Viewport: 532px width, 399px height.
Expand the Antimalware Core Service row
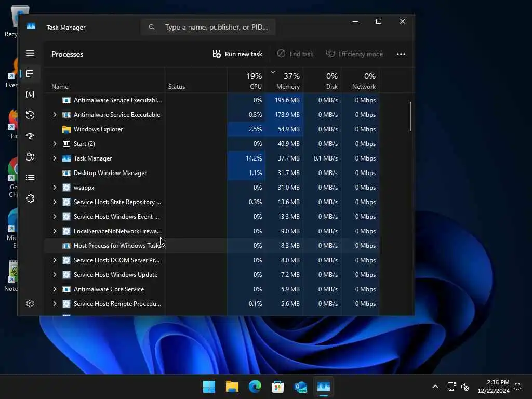(55, 289)
